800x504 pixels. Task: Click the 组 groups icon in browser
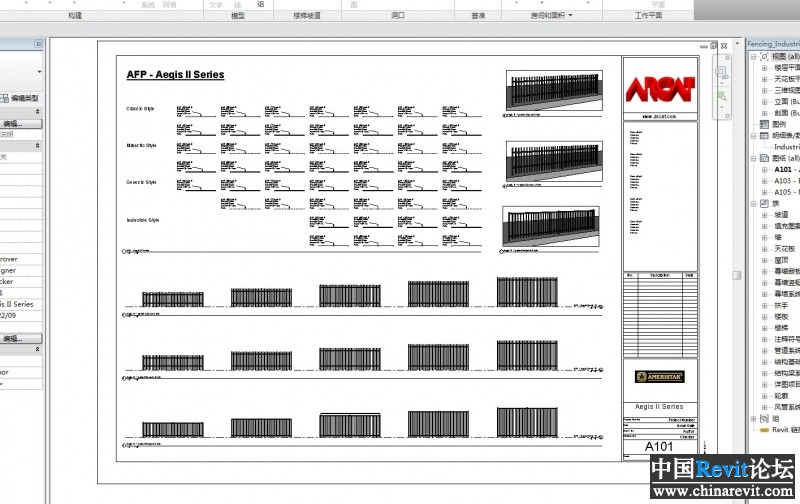pos(764,418)
